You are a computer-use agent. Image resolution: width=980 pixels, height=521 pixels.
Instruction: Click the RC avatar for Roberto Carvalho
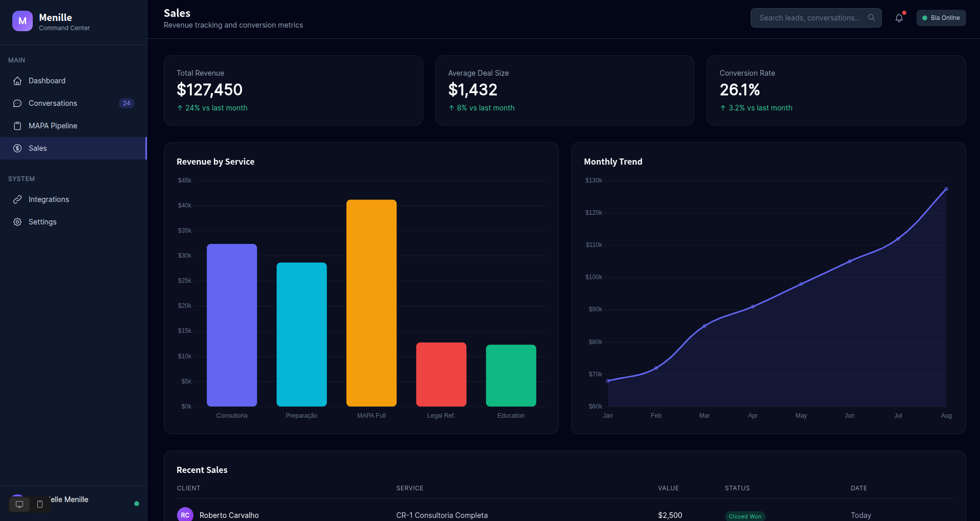[x=185, y=515]
